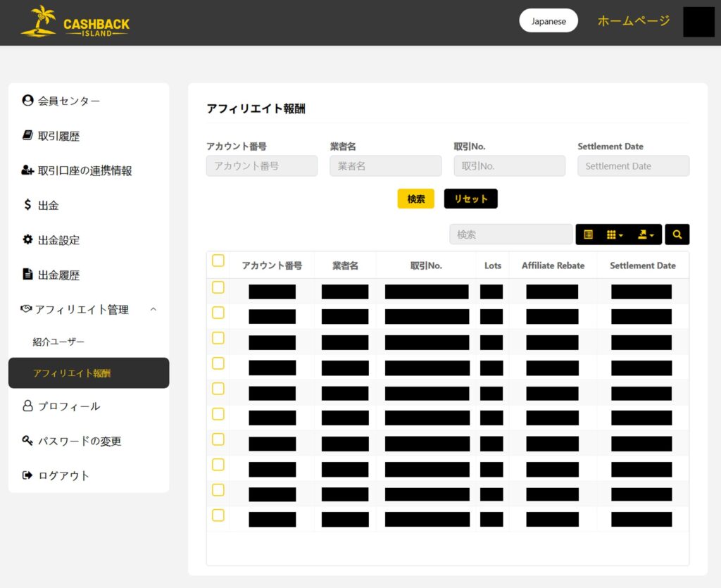Tick the checkbox in the first table row
This screenshot has width=721, height=588.
(218, 287)
